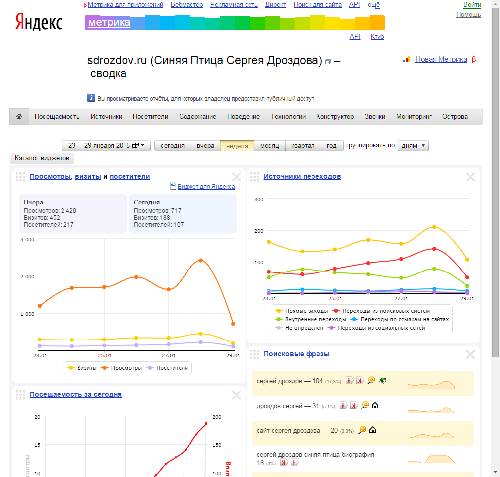Open the grouping 'дням' dropdown
This screenshot has width=500, height=477.
click(x=413, y=146)
